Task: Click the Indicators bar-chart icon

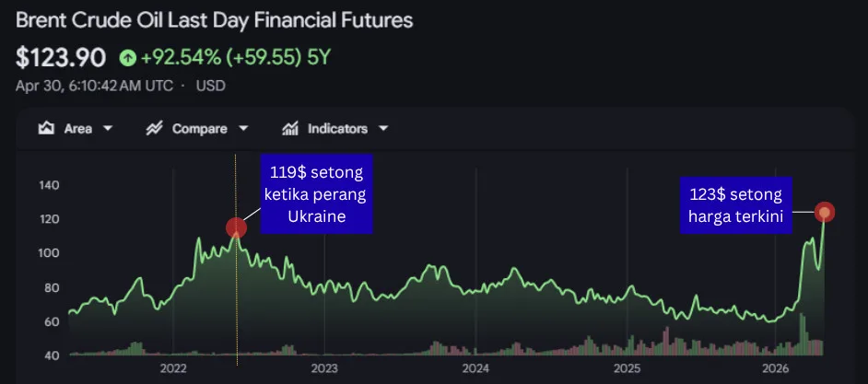Action: point(290,129)
